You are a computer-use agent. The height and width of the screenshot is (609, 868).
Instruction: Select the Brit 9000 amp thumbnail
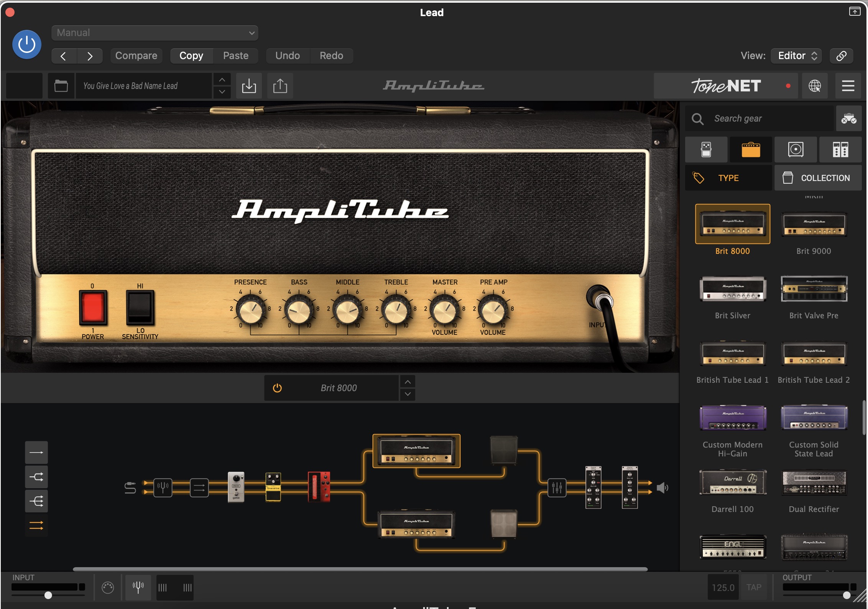tap(814, 225)
